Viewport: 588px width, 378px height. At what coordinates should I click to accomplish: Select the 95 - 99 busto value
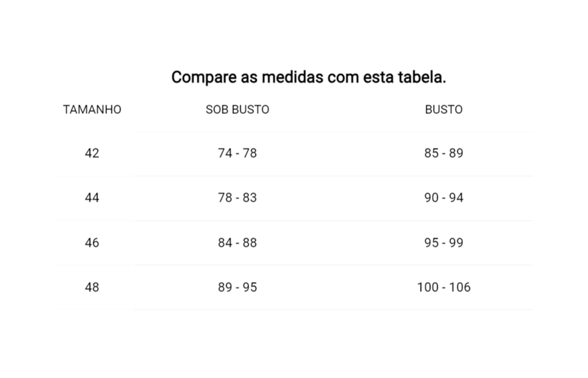coord(444,243)
